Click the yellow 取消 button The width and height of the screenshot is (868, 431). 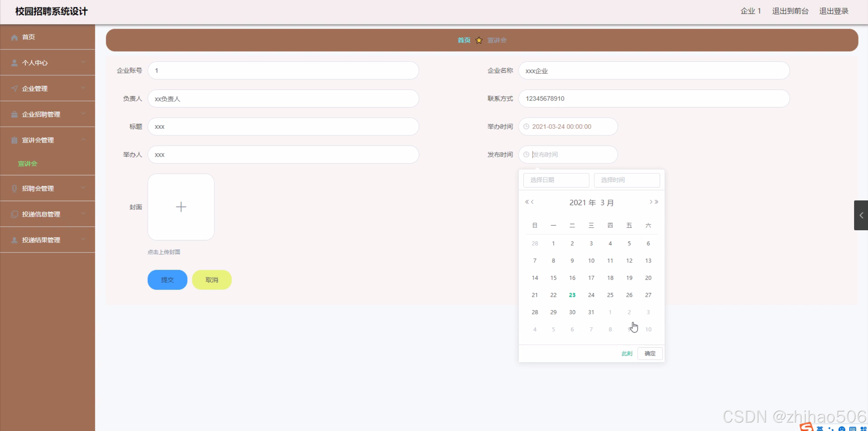click(x=212, y=280)
